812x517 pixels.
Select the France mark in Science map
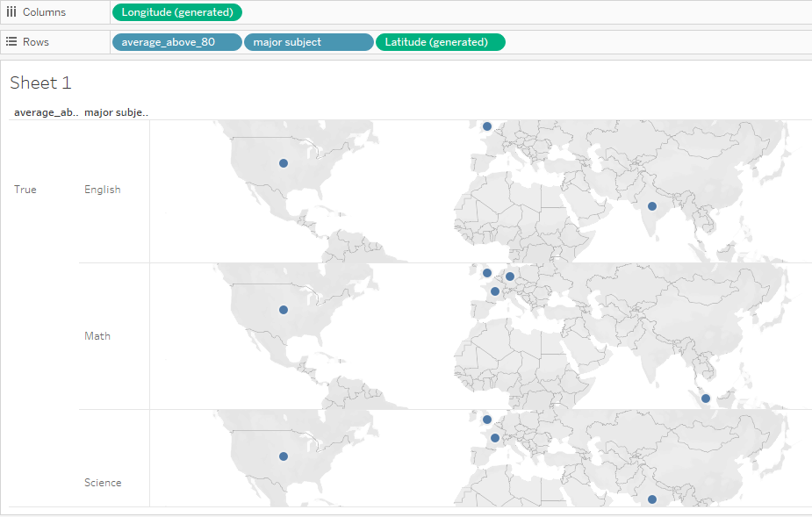[495, 438]
